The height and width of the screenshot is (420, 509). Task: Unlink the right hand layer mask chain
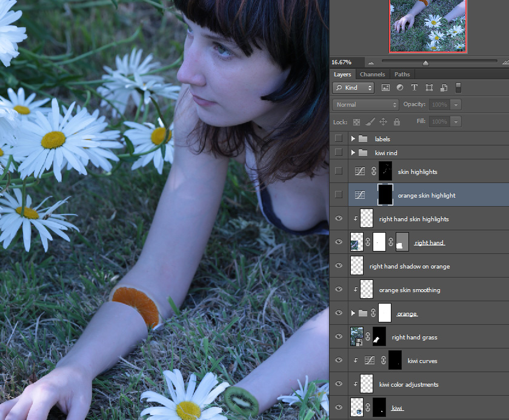click(x=368, y=242)
